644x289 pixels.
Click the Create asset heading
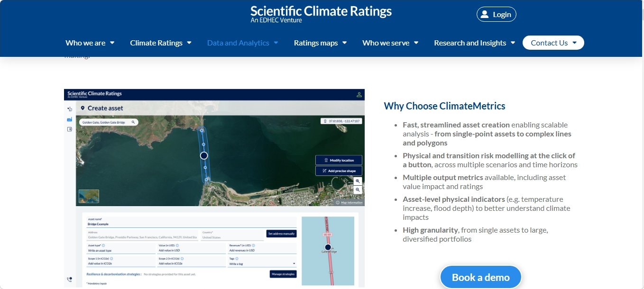(x=105, y=108)
